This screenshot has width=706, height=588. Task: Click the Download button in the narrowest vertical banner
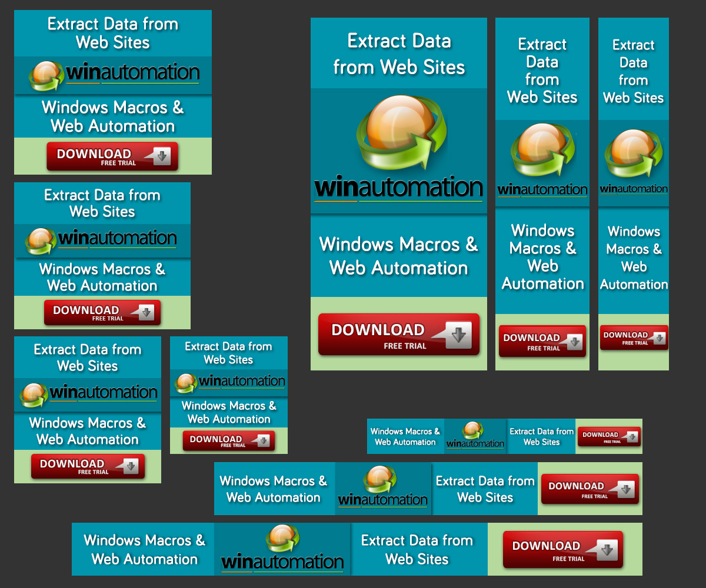pyautogui.click(x=634, y=338)
